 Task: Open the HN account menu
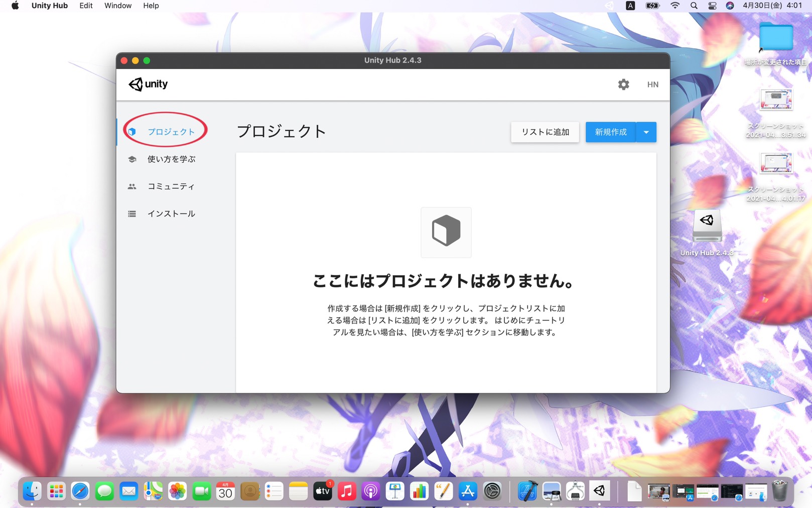coord(652,84)
